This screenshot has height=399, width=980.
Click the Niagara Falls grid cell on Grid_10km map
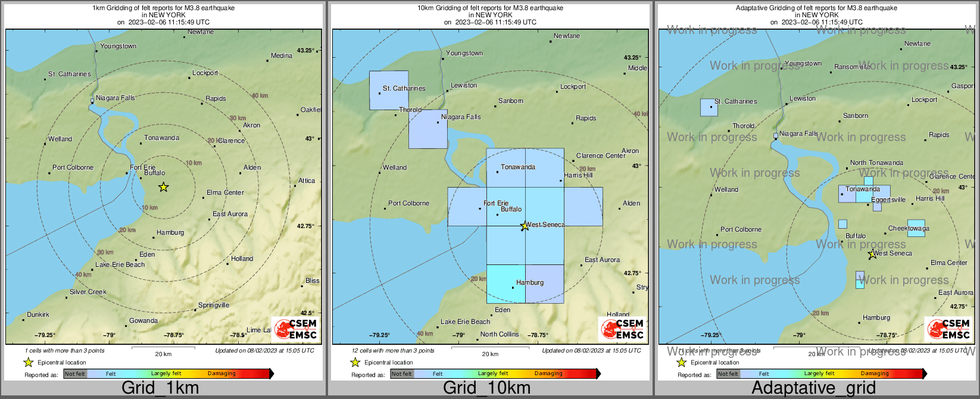click(428, 129)
